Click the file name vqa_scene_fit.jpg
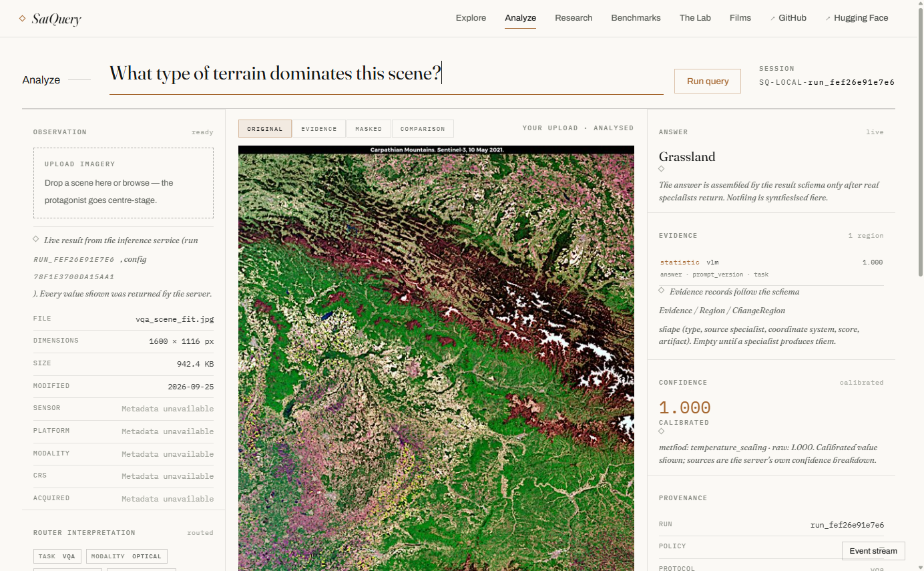 click(x=175, y=319)
